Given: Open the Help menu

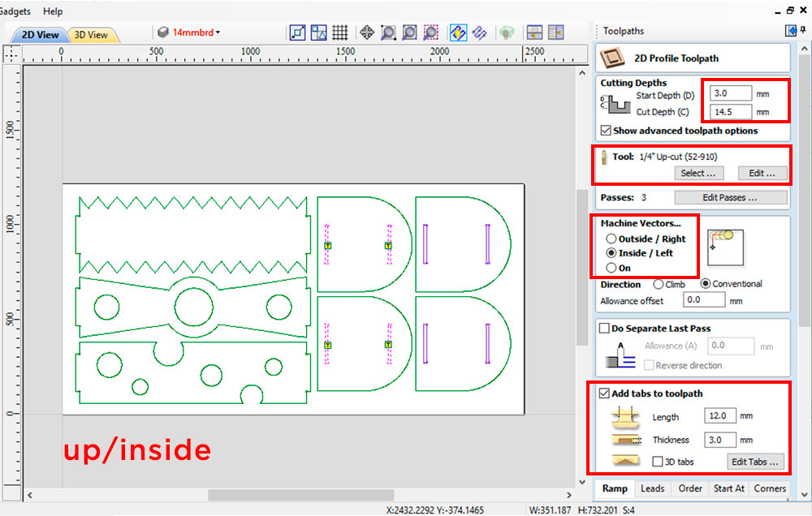Looking at the screenshot, I should [x=52, y=11].
